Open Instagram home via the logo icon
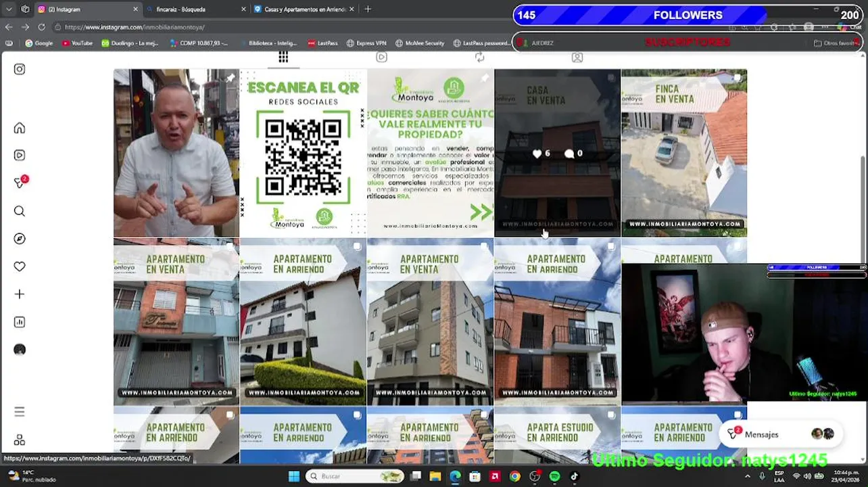 20,69
